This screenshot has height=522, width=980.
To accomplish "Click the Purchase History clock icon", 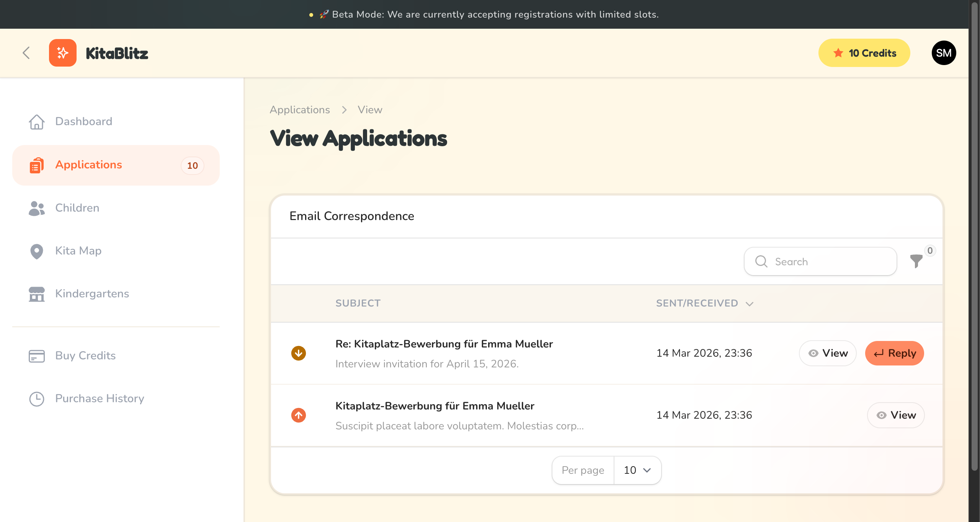I will coord(37,399).
